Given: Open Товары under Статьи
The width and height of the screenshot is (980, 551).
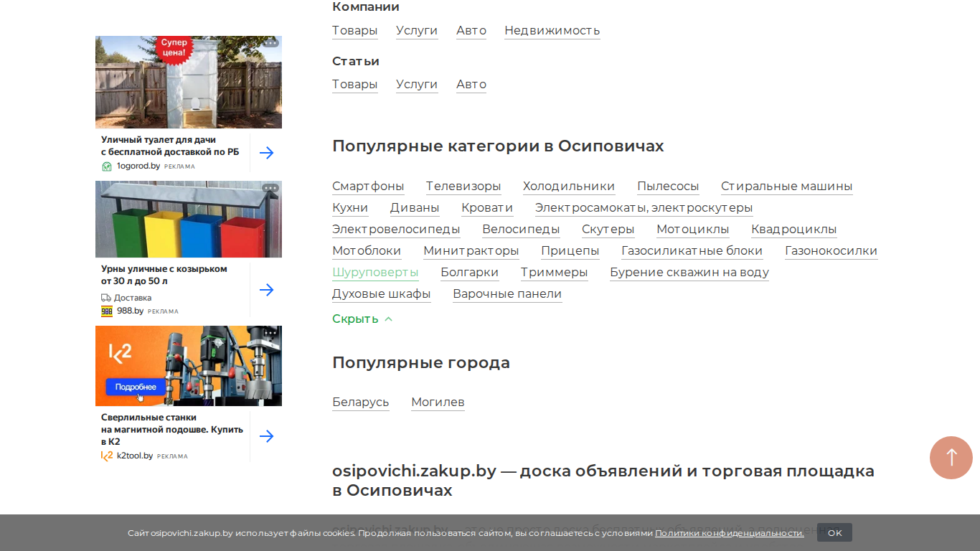Looking at the screenshot, I should (x=354, y=84).
